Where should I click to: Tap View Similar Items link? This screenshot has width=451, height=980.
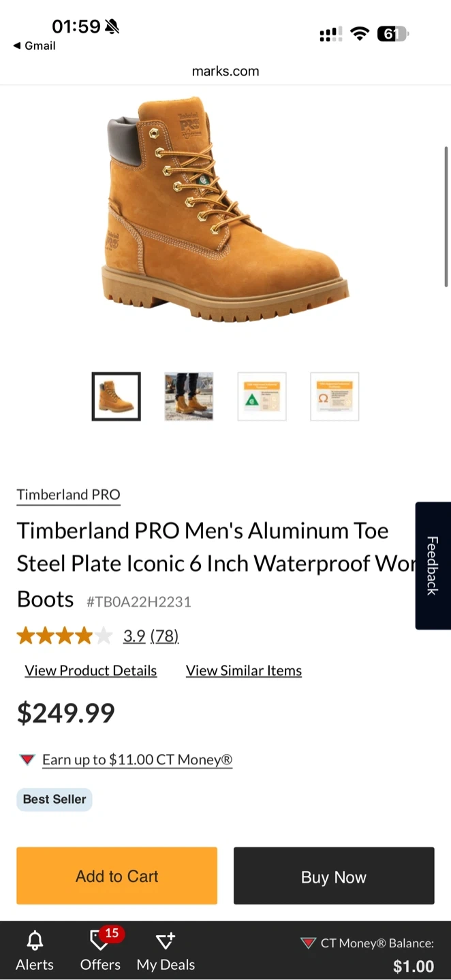coord(244,671)
